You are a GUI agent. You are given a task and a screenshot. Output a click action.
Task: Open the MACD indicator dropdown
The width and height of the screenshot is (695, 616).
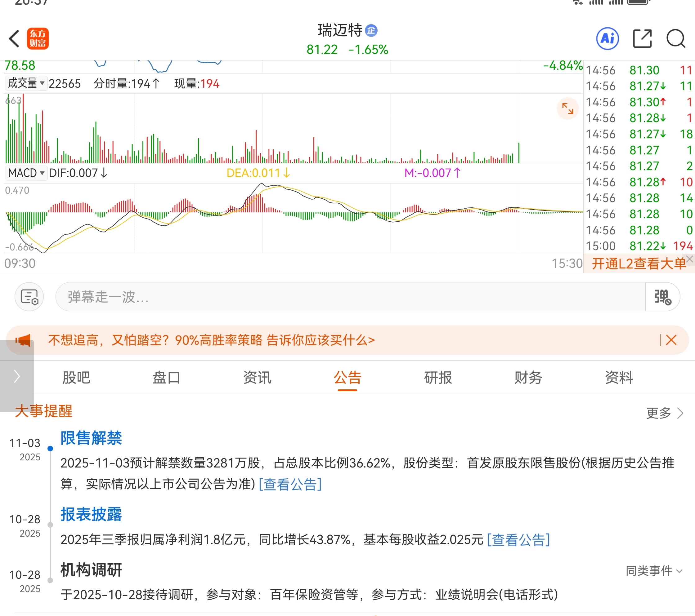point(26,173)
